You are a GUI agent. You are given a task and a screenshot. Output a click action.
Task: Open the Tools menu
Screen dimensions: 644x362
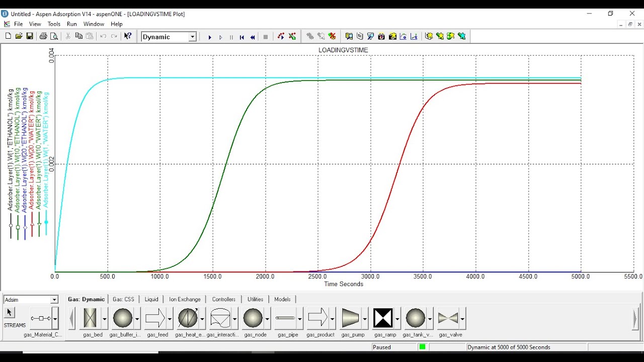click(54, 24)
